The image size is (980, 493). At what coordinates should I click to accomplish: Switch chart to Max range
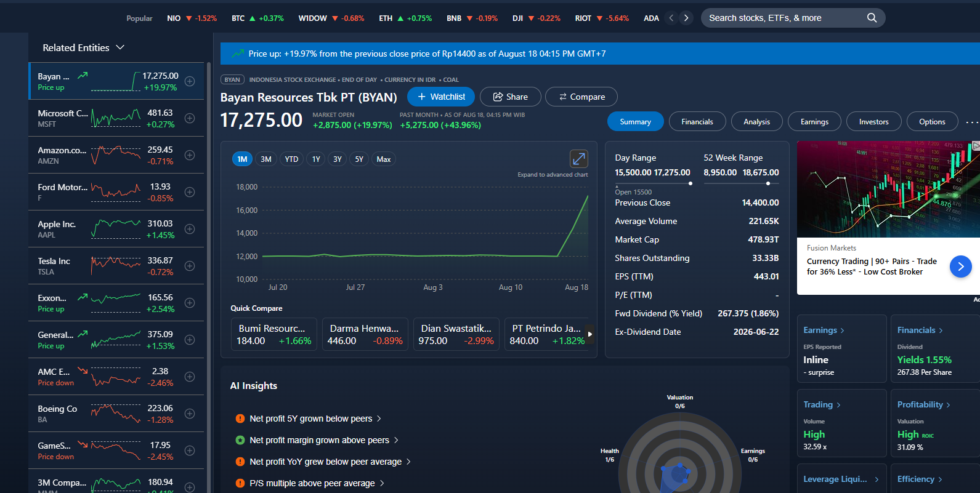point(384,159)
